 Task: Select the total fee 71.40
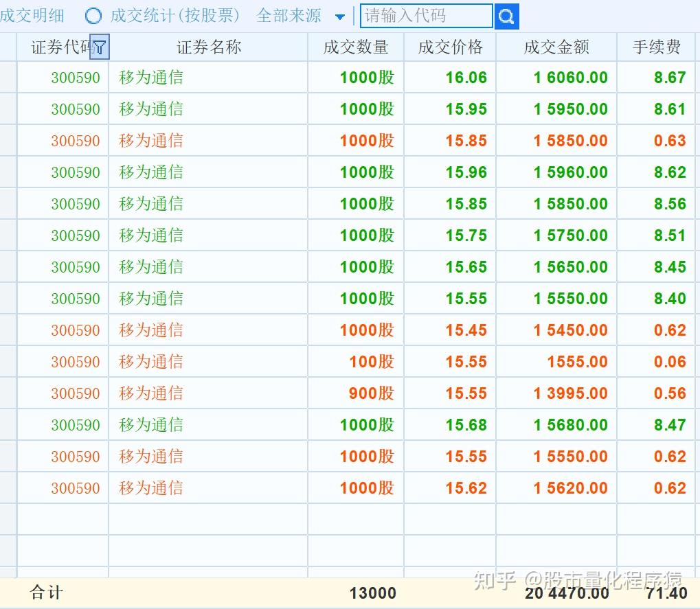pyautogui.click(x=666, y=593)
